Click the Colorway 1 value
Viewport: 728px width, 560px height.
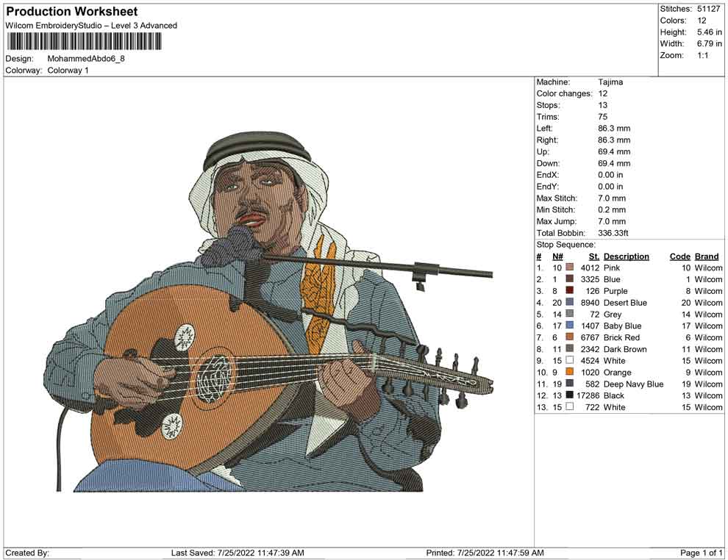point(68,71)
